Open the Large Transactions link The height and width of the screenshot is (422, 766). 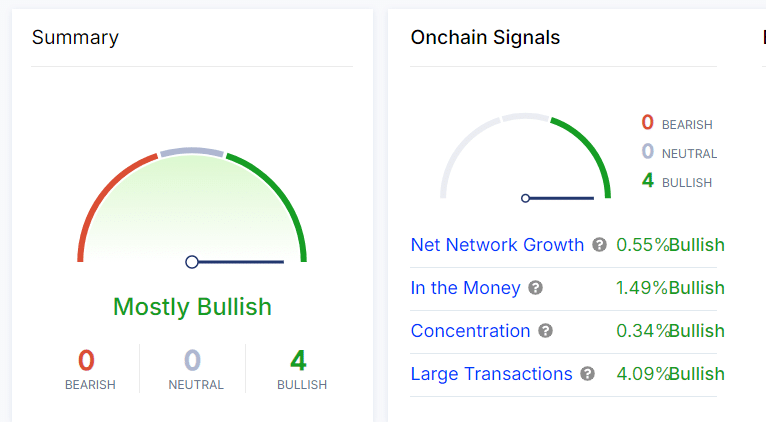(491, 374)
